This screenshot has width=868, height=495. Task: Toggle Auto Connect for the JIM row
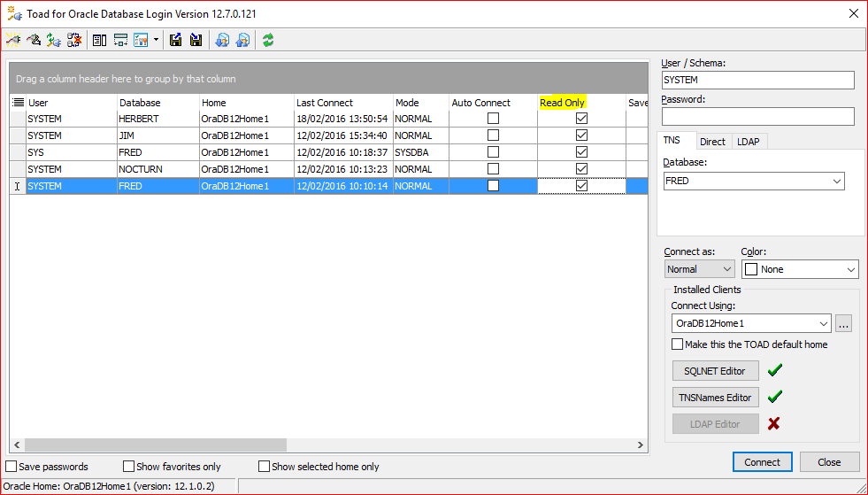click(493, 135)
